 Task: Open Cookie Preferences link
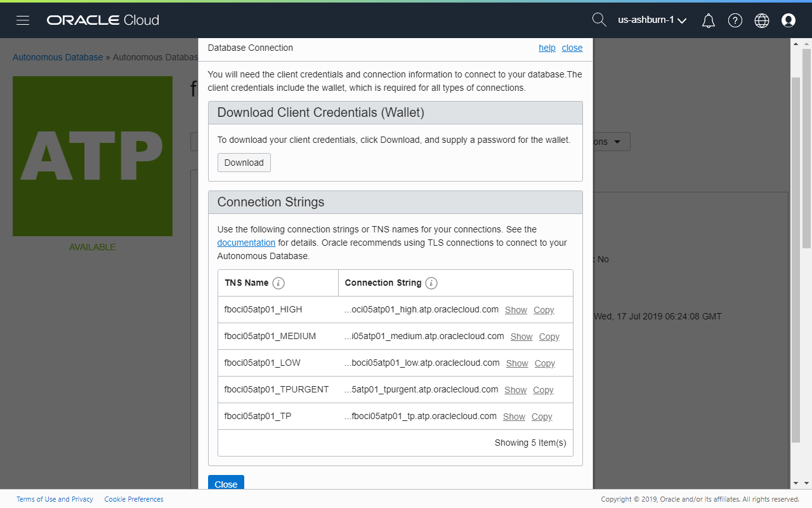tap(134, 499)
